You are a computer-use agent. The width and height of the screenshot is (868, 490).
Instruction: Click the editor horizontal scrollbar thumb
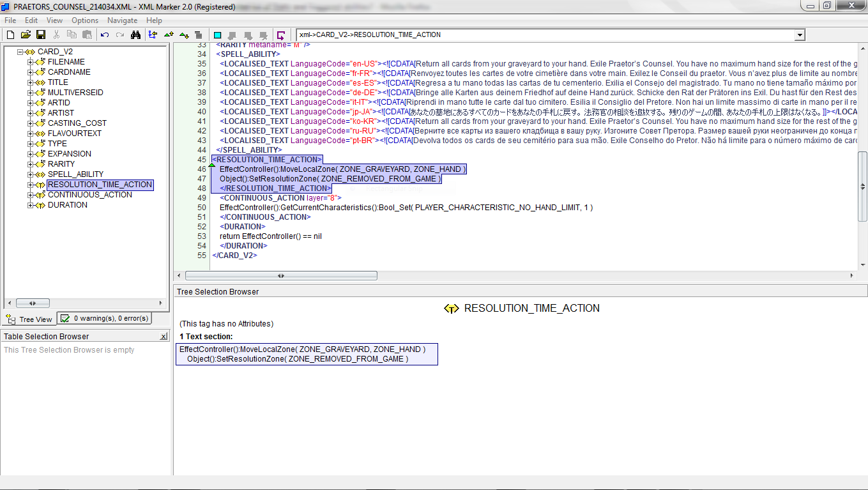pos(281,276)
